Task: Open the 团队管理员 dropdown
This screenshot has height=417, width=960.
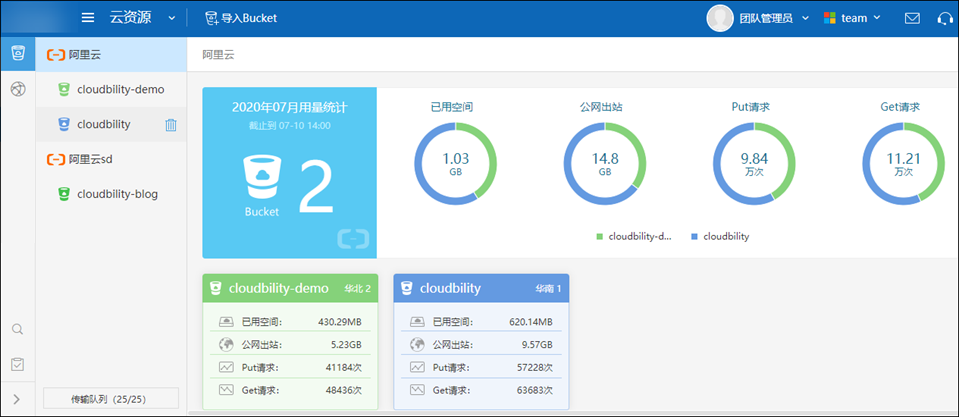Action: (x=774, y=18)
